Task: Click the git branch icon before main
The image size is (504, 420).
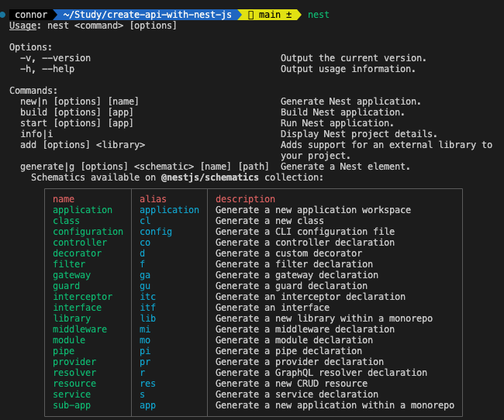Action: 251,15
